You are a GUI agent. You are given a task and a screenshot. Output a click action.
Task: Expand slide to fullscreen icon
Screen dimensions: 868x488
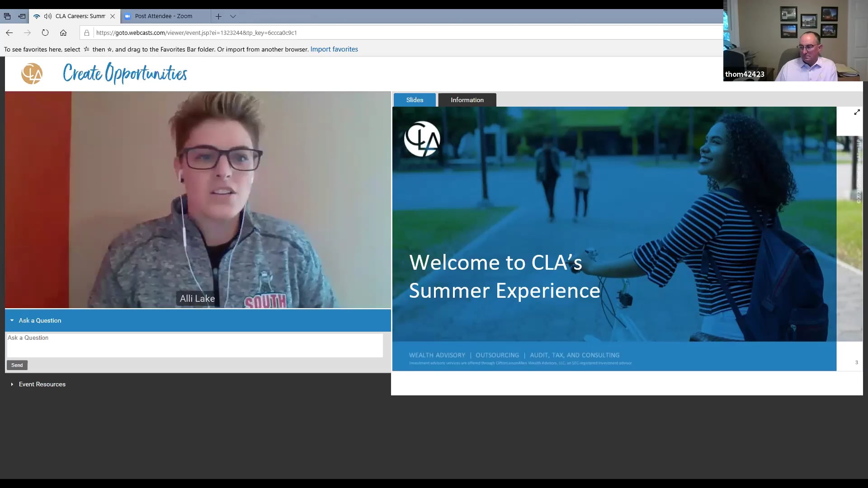pyautogui.click(x=857, y=112)
